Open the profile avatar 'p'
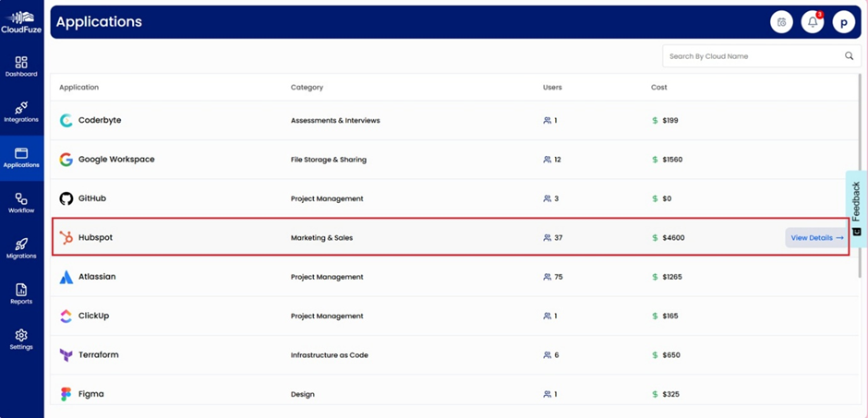 pyautogui.click(x=844, y=22)
